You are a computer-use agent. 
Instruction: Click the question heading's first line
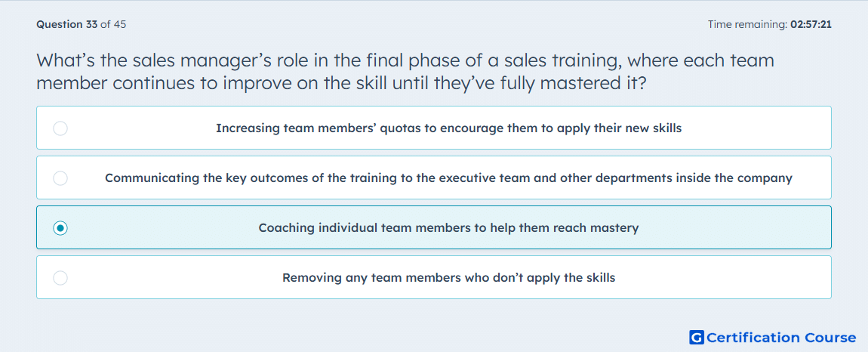click(405, 60)
